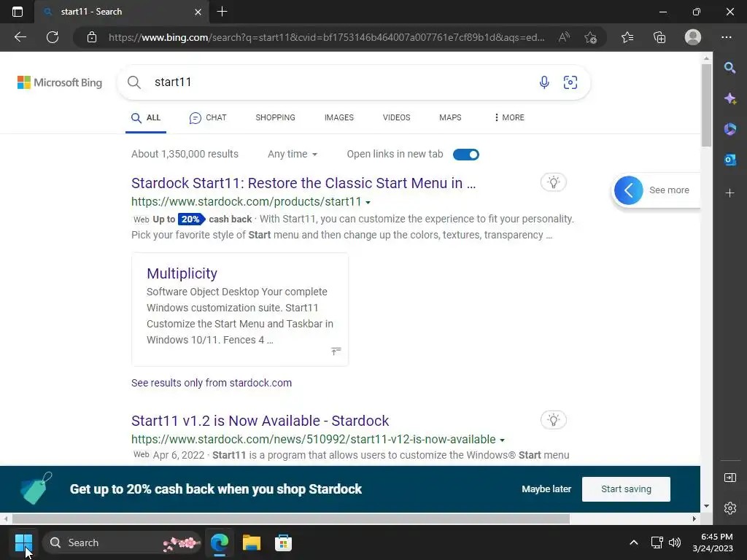This screenshot has height=560, width=747.
Task: Open sidebar settings gear icon
Action: (x=729, y=508)
